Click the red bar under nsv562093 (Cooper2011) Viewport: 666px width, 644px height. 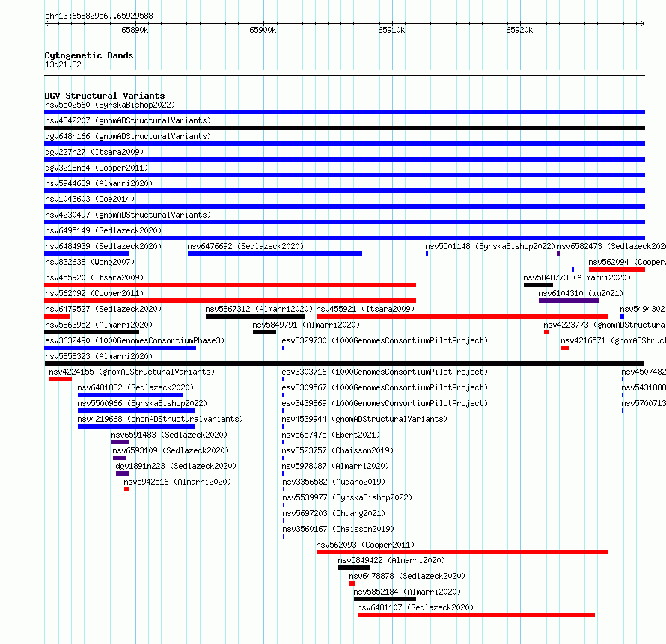(462, 552)
